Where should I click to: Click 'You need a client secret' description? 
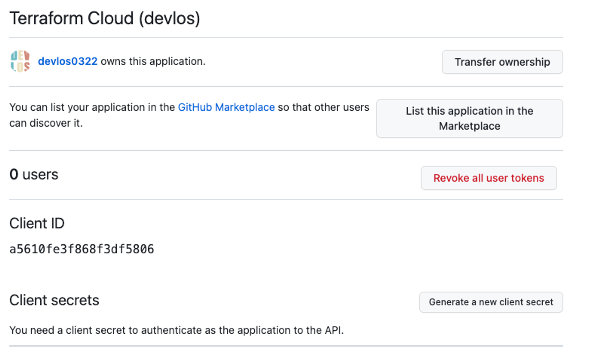click(176, 330)
